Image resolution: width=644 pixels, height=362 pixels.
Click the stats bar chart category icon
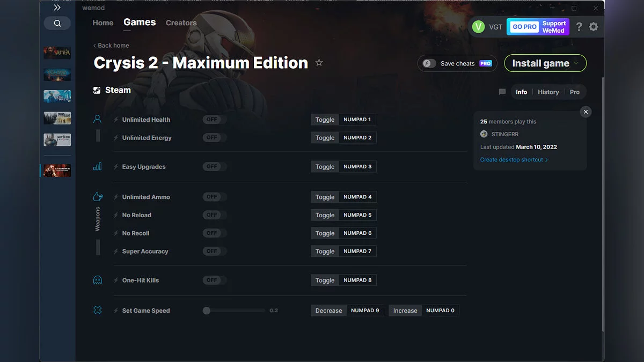tap(97, 167)
